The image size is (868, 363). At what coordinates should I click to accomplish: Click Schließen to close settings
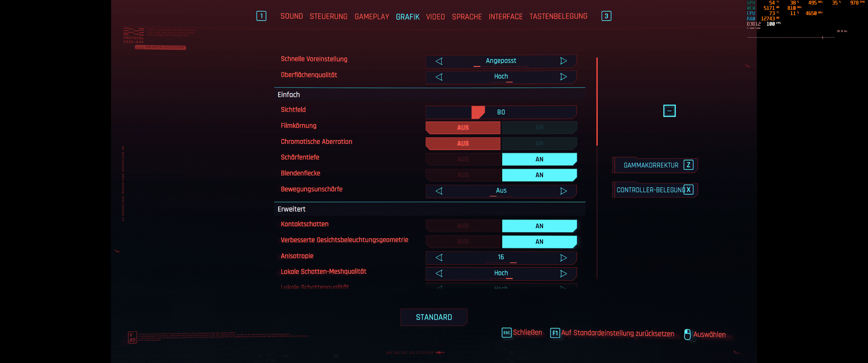pyautogui.click(x=527, y=332)
